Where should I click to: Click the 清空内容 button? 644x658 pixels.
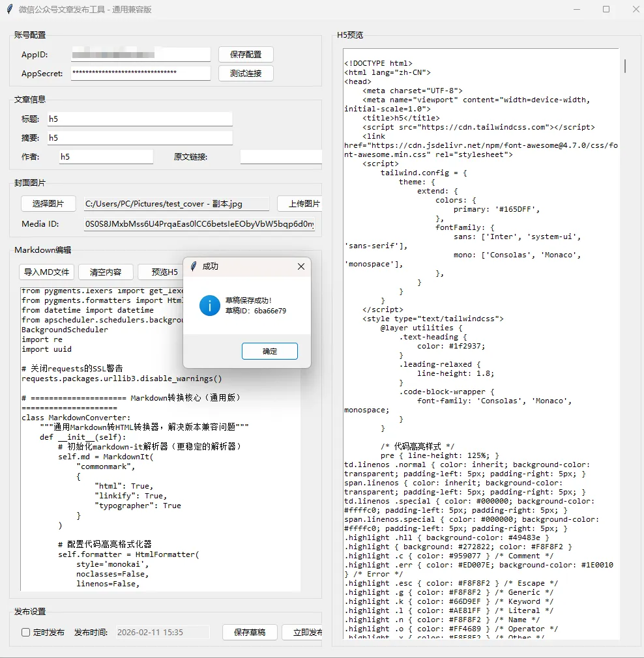tap(106, 272)
